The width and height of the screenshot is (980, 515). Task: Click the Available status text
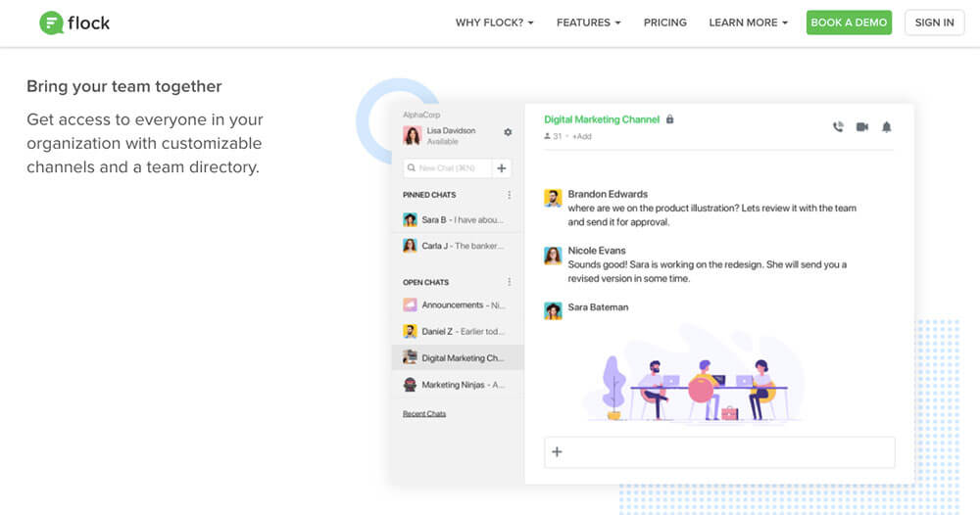click(x=443, y=142)
